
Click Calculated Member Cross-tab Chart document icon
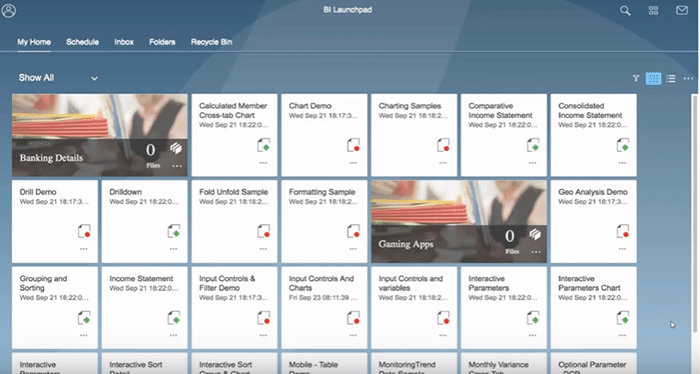pos(263,145)
